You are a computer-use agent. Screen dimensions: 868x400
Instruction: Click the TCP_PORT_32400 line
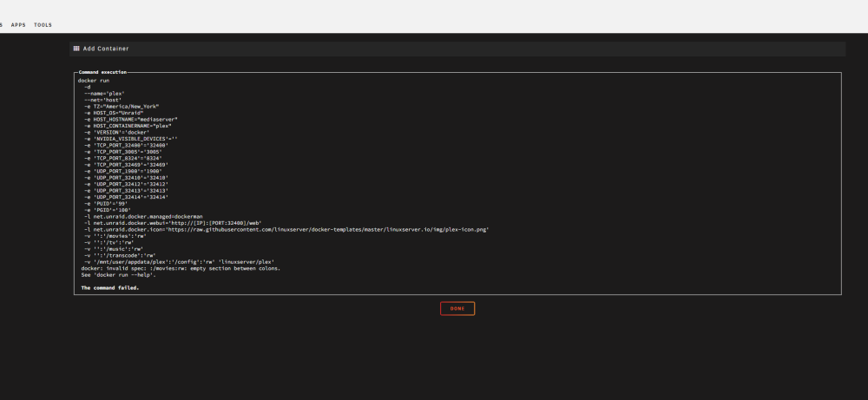(126, 146)
